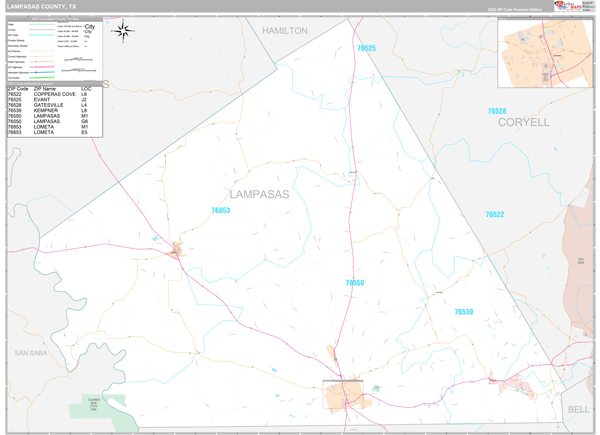Screen dimensions: 600x435
Task: Click the scale bar in the legend
Action: [x=74, y=59]
